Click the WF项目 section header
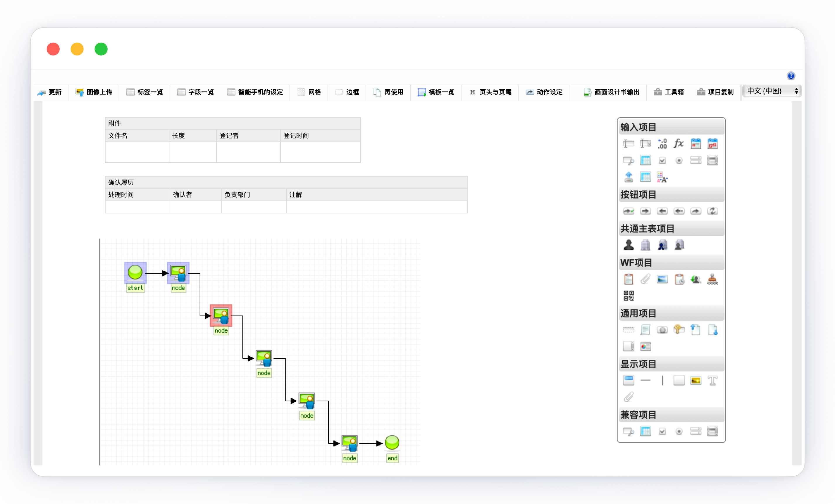The width and height of the screenshot is (835, 504). pos(671,263)
